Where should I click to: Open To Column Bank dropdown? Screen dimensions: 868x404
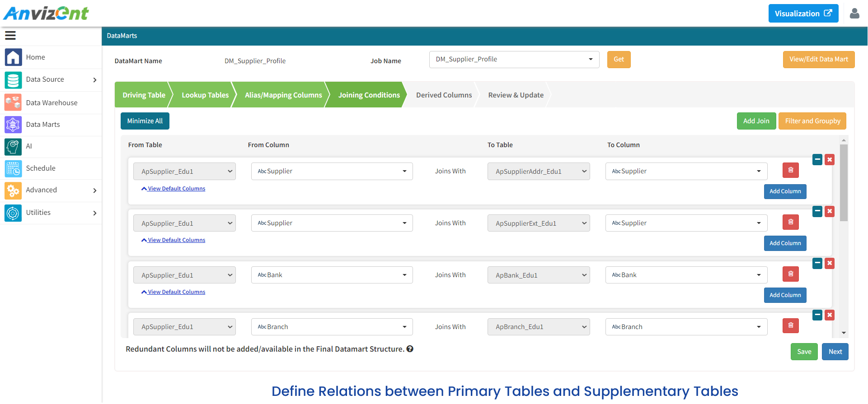pos(686,275)
